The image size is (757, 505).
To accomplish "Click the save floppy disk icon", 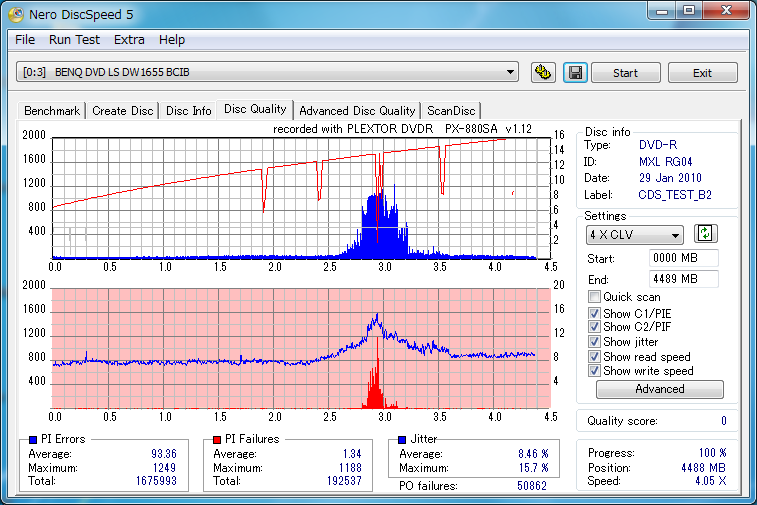I will pos(574,73).
